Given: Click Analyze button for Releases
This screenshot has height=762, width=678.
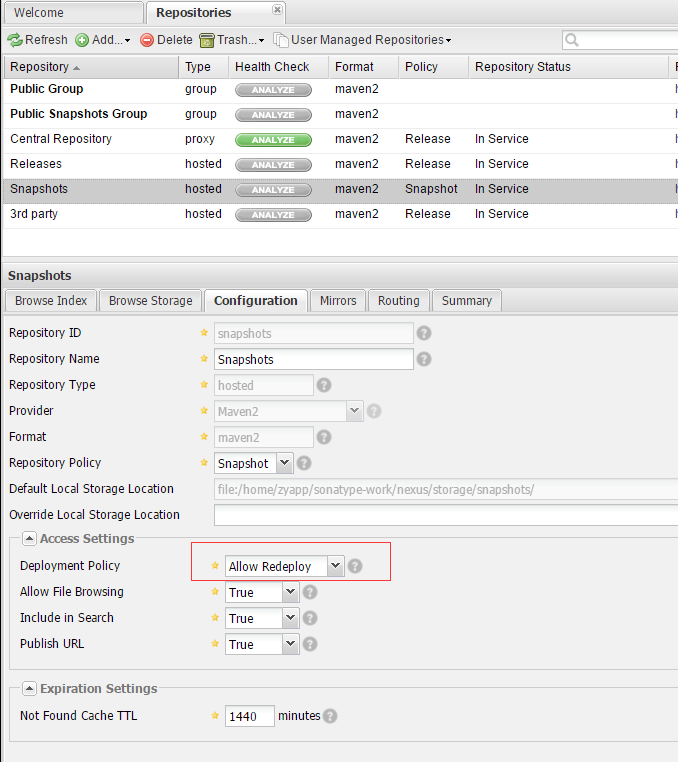Looking at the screenshot, I should 273,165.
